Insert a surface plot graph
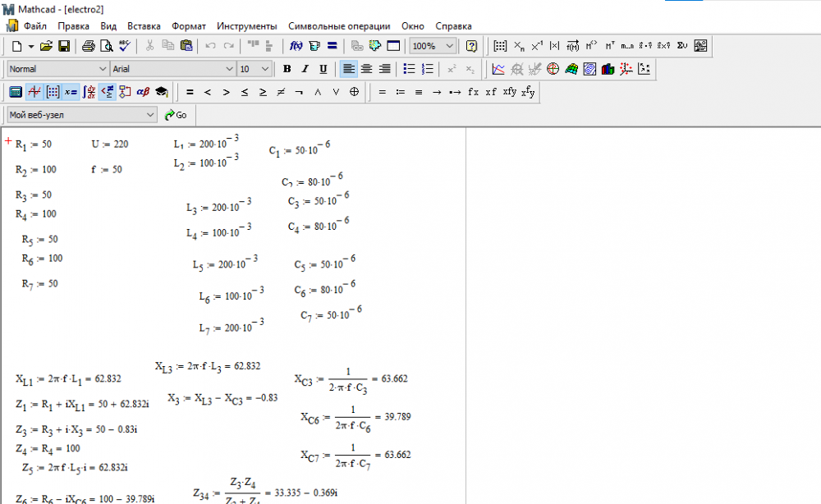This screenshot has width=821, height=504. pyautogui.click(x=571, y=69)
